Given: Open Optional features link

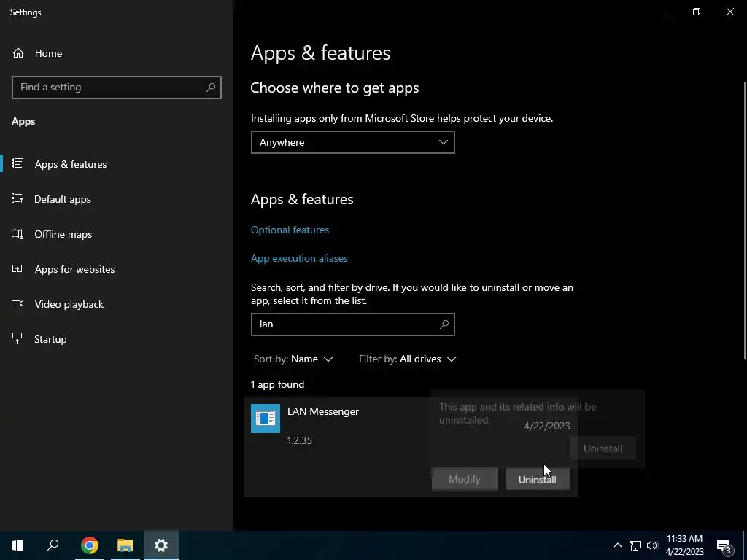Looking at the screenshot, I should (290, 230).
